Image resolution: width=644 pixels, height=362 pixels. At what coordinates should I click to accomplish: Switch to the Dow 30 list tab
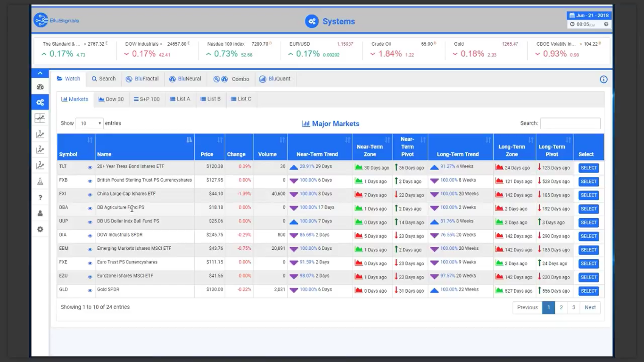(111, 99)
